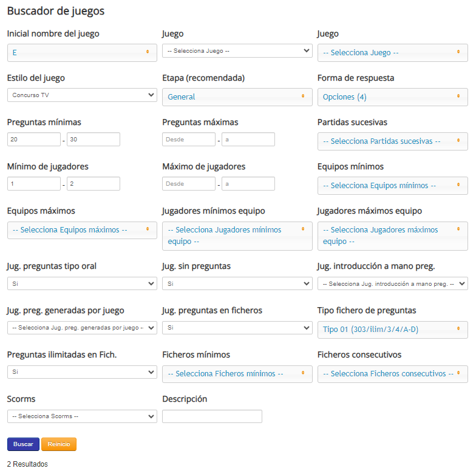Expand the Preguntas ilimitadas en Fich. dropdown

tap(82, 372)
